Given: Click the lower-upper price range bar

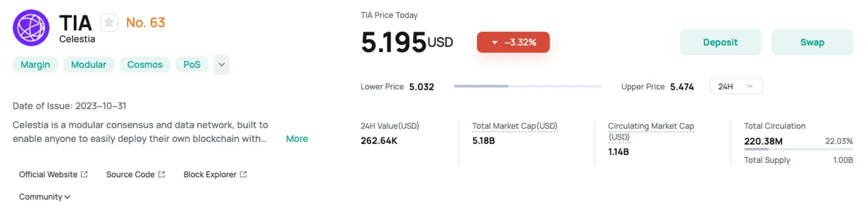Looking at the screenshot, I should pyautogui.click(x=527, y=86).
